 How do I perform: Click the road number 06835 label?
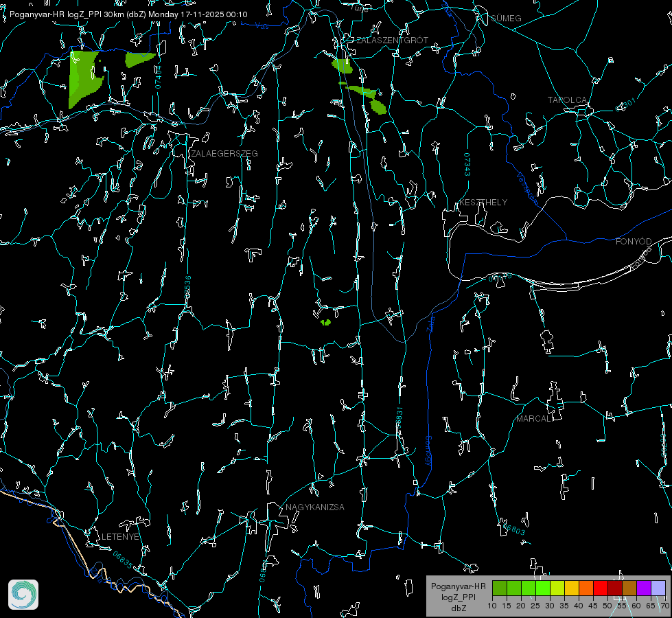point(123,560)
